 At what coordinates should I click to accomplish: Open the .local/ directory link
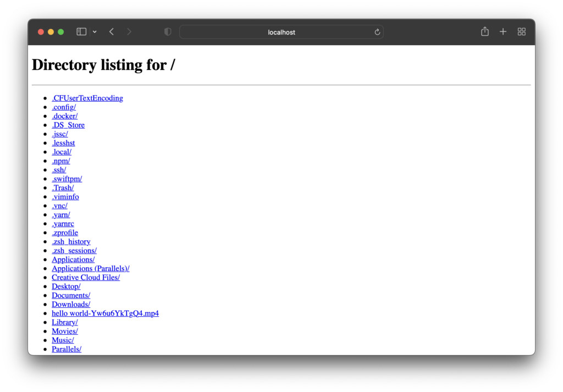coord(62,152)
